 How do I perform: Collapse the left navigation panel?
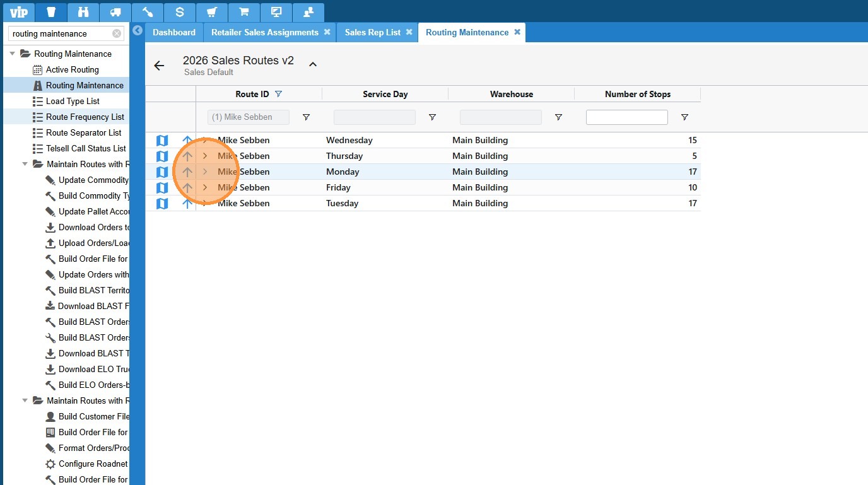(x=138, y=31)
